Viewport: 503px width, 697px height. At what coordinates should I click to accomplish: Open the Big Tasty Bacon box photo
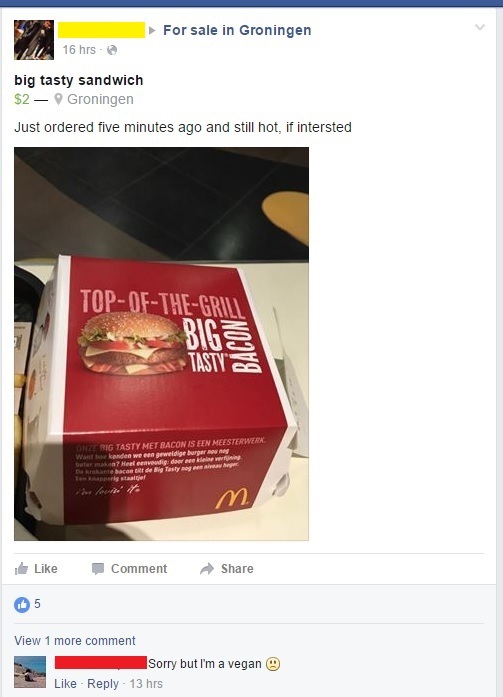pos(161,344)
